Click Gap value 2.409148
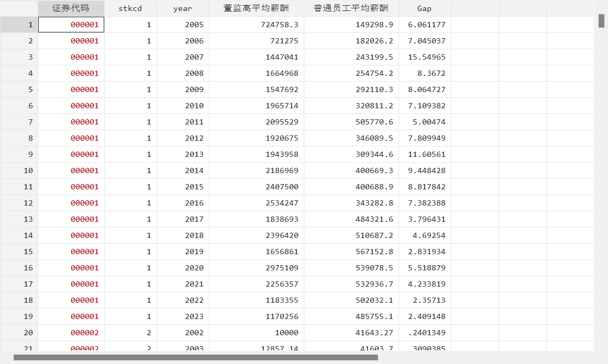This screenshot has width=608, height=364. tap(425, 316)
